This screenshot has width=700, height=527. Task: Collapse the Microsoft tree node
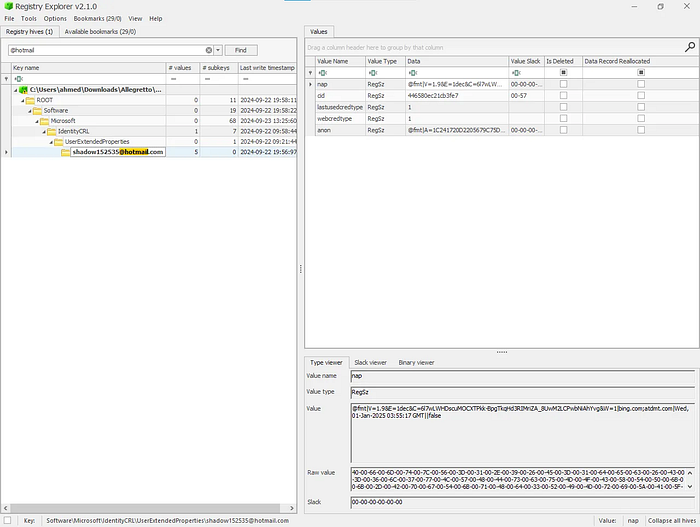pos(37,121)
